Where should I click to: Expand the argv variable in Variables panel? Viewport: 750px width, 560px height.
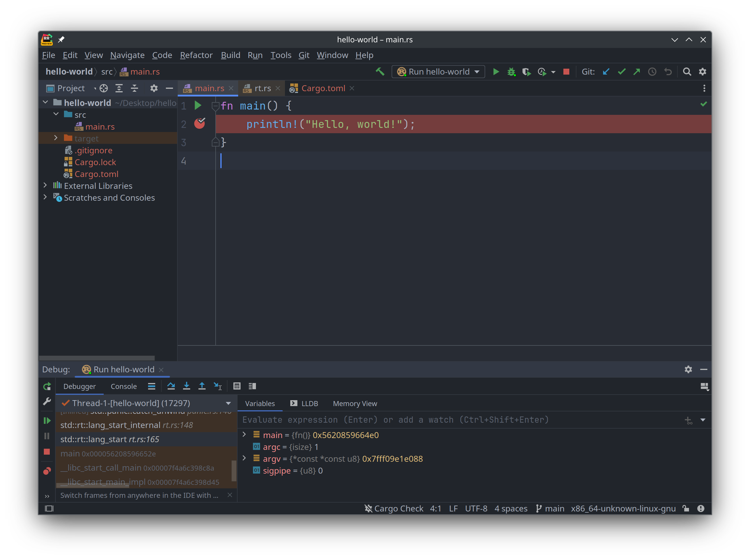click(245, 459)
